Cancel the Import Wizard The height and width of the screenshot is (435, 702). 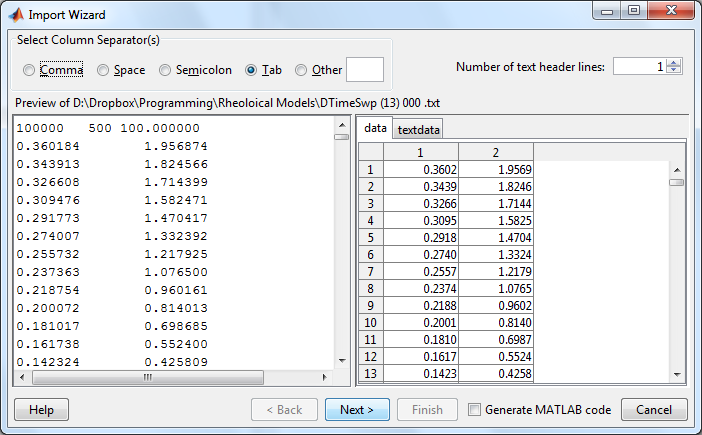pyautogui.click(x=654, y=410)
